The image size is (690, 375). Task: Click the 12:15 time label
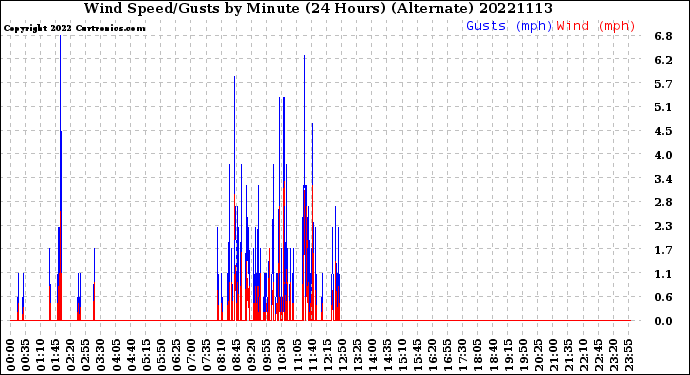[327, 355]
